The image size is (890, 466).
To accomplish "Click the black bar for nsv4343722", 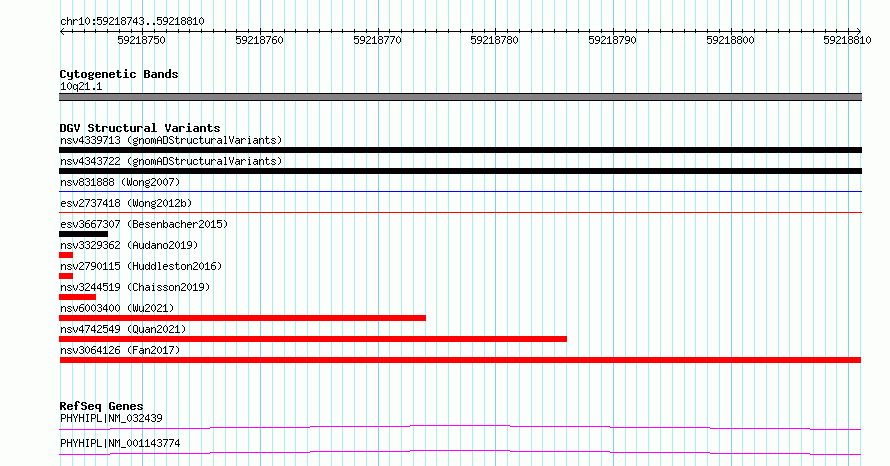I will pyautogui.click(x=460, y=171).
